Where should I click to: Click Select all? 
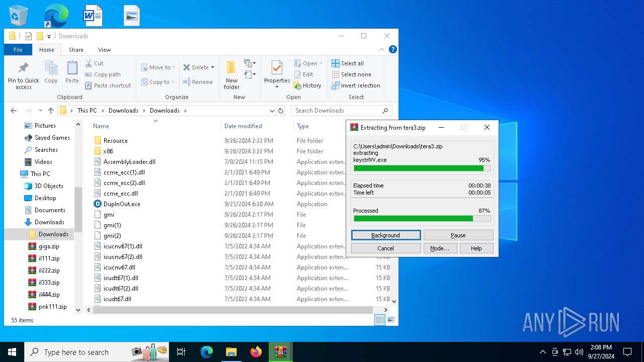[348, 63]
